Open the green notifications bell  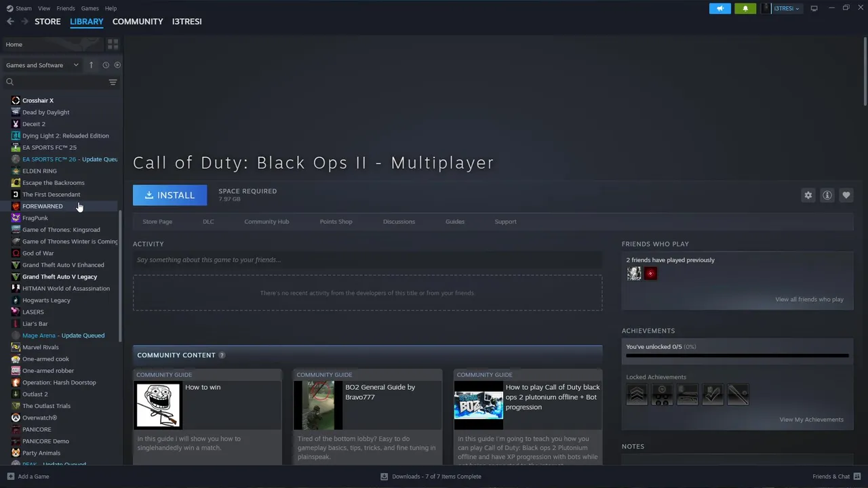point(745,8)
